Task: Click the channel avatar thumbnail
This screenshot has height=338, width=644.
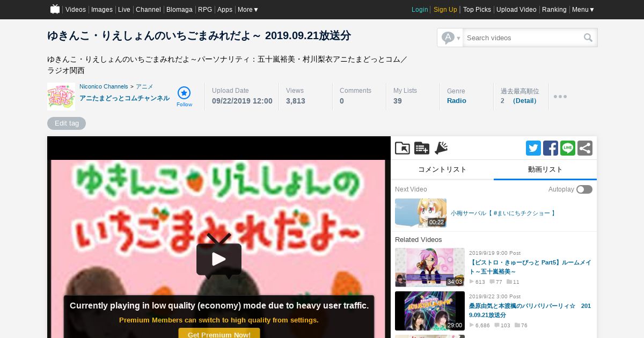Action: coord(61,97)
